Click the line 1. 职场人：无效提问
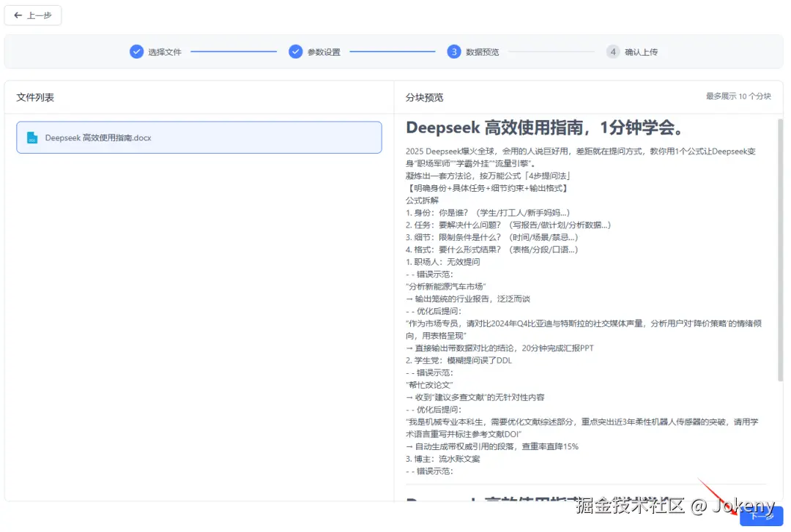The width and height of the screenshot is (791, 532). [x=443, y=262]
